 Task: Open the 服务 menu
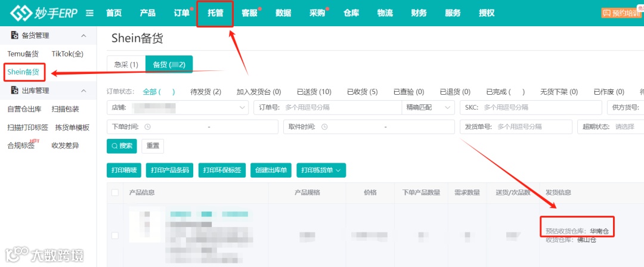tap(453, 13)
